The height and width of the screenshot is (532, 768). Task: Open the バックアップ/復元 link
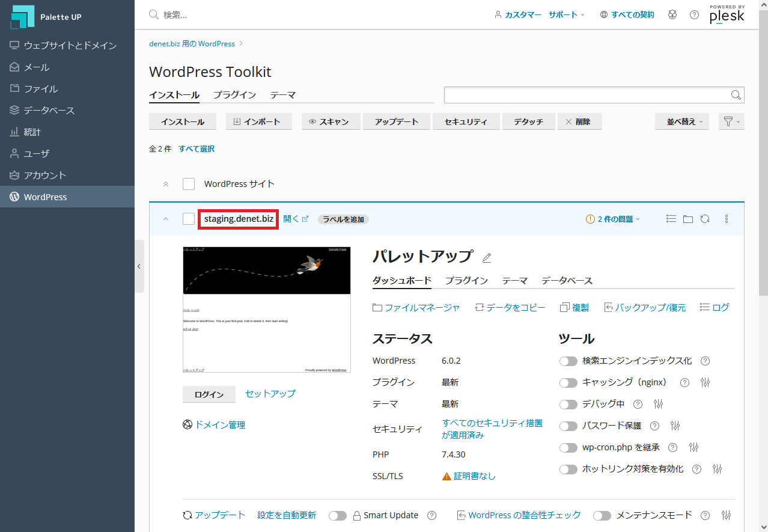(645, 307)
